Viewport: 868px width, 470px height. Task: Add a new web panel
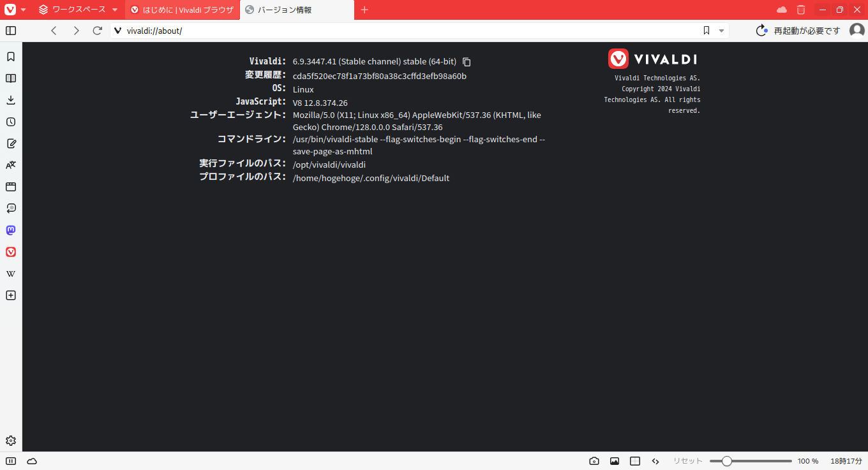11,295
